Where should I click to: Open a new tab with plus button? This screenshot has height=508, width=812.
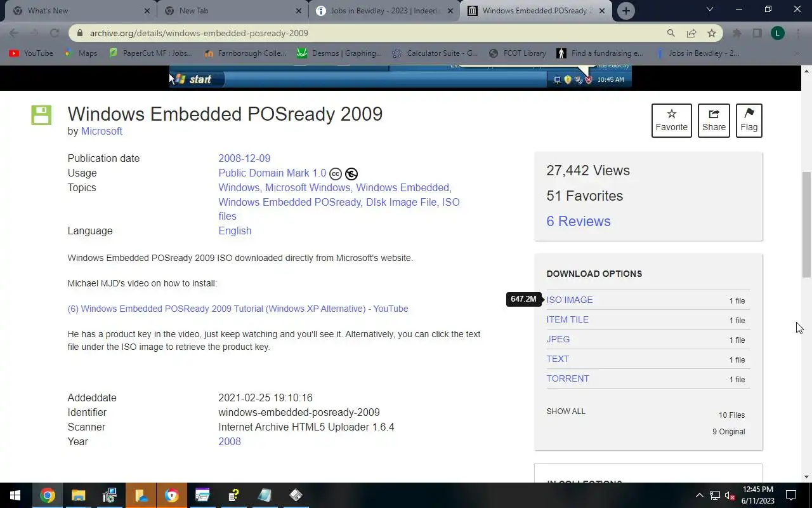(x=625, y=11)
